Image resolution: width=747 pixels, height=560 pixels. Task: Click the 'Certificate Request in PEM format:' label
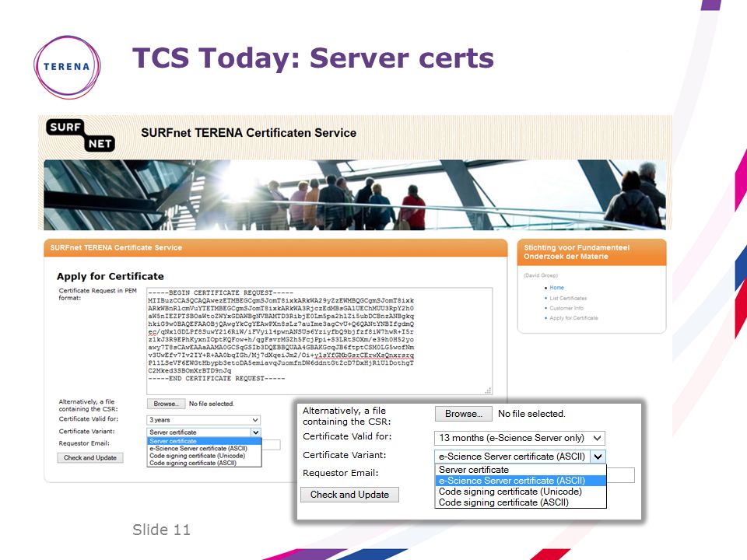pyautogui.click(x=98, y=294)
